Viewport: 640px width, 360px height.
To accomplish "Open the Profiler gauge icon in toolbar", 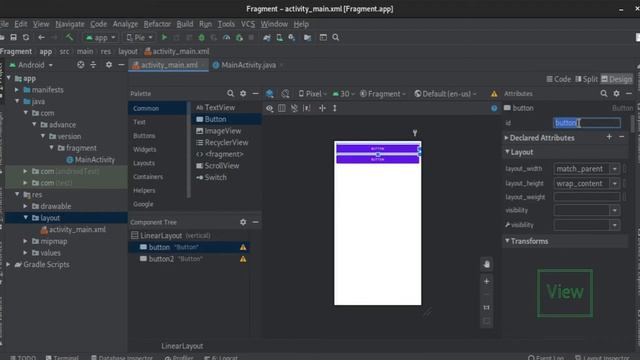I will point(227,38).
